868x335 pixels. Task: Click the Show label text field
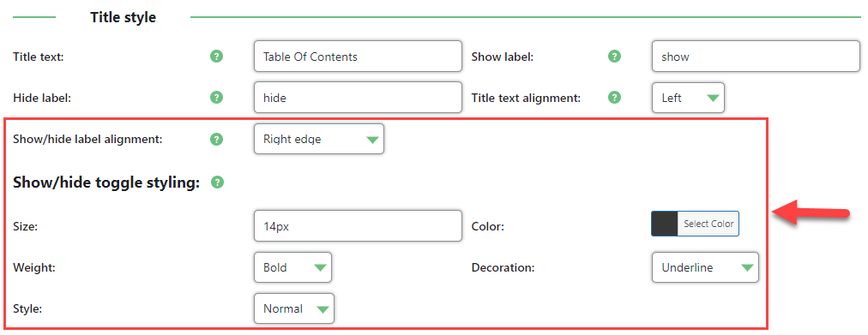tap(756, 57)
